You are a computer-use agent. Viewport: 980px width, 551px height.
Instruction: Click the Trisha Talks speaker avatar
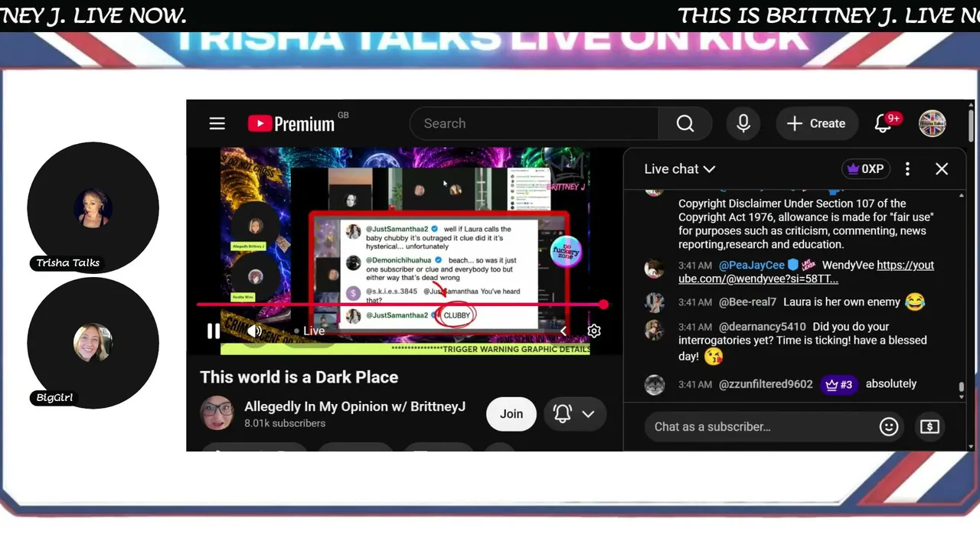click(93, 207)
